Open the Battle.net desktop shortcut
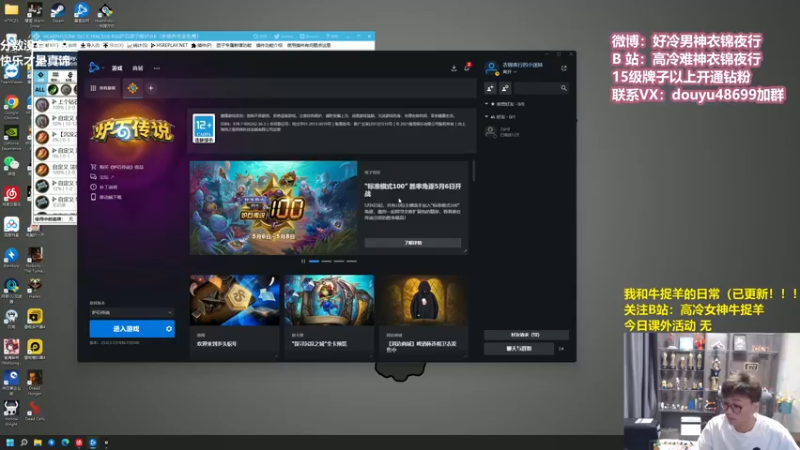The width and height of the screenshot is (800, 450). pos(81,12)
